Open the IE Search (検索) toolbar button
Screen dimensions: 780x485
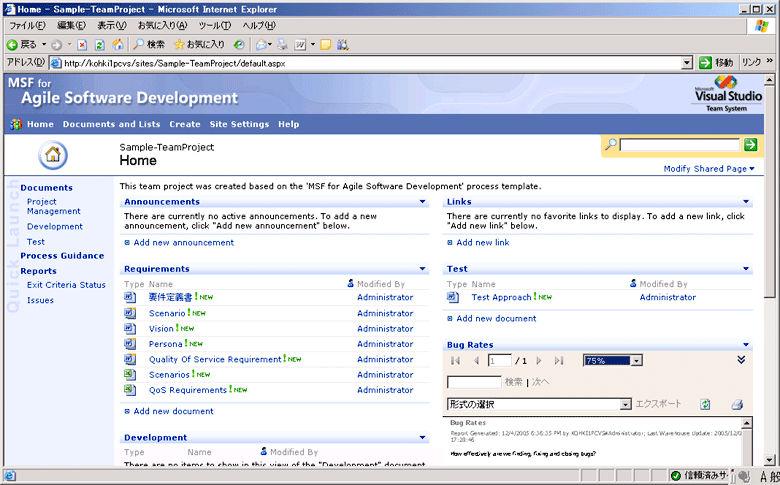[149, 45]
